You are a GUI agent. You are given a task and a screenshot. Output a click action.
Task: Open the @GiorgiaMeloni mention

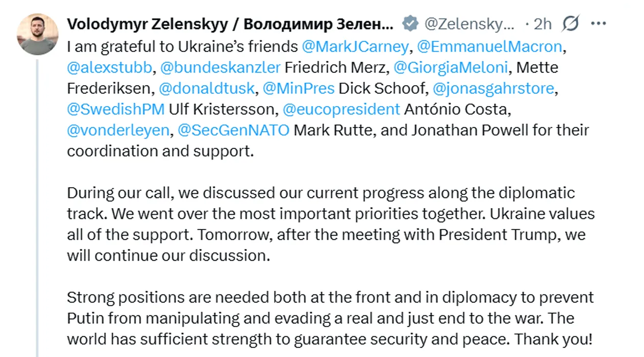(452, 68)
